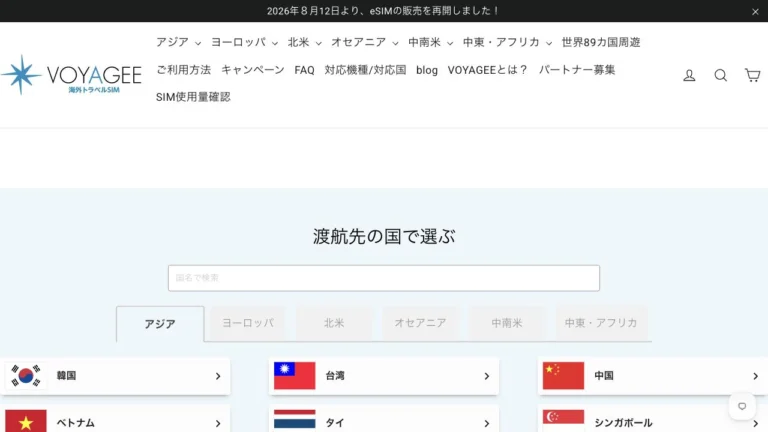Screen dimensions: 768x432
Task: Open arrow on the シンガポール card
Action: (755, 423)
